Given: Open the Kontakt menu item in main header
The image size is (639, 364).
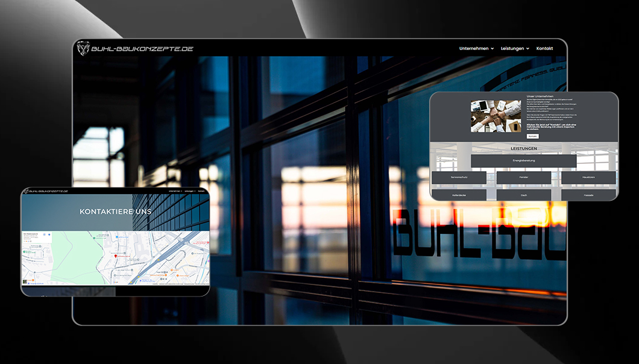Looking at the screenshot, I should click(x=544, y=48).
